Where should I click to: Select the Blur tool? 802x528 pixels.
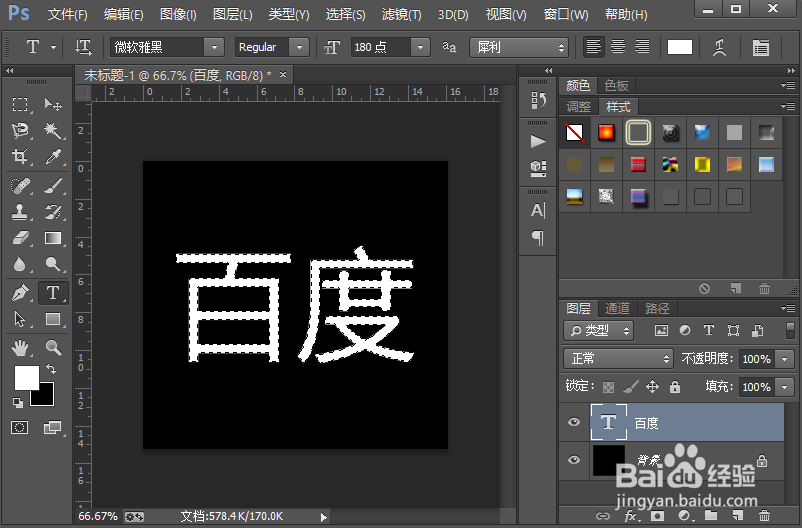pyautogui.click(x=20, y=264)
